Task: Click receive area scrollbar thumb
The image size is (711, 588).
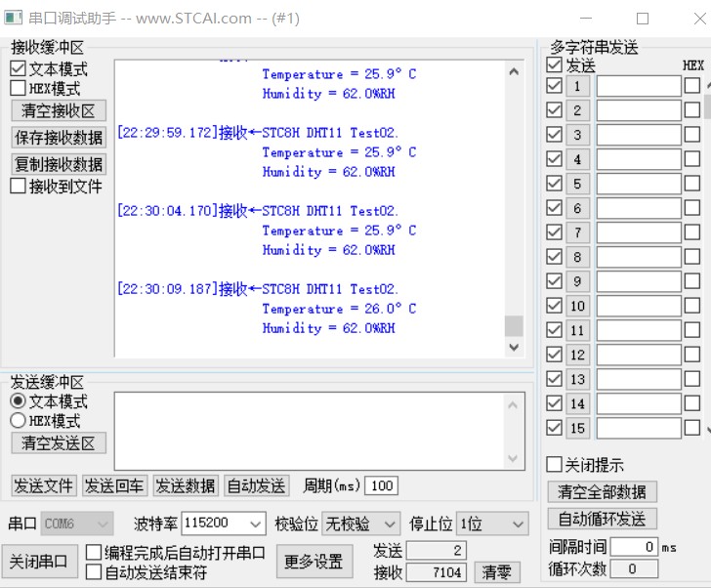Action: click(x=514, y=325)
